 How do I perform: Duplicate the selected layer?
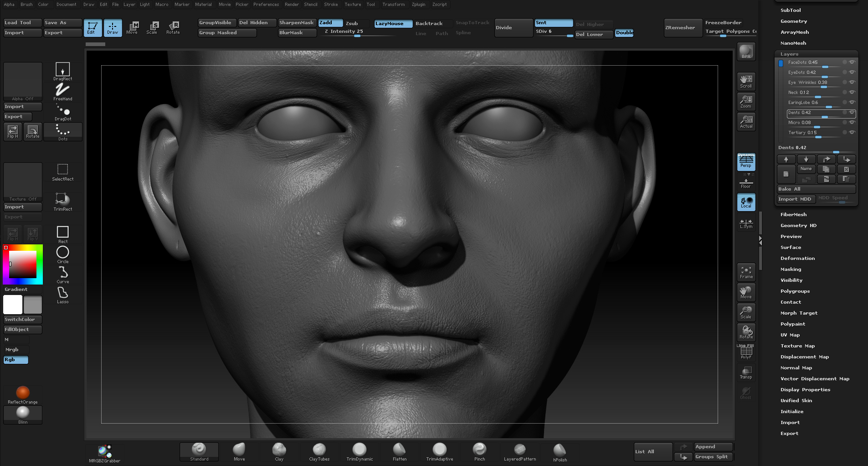tap(826, 169)
